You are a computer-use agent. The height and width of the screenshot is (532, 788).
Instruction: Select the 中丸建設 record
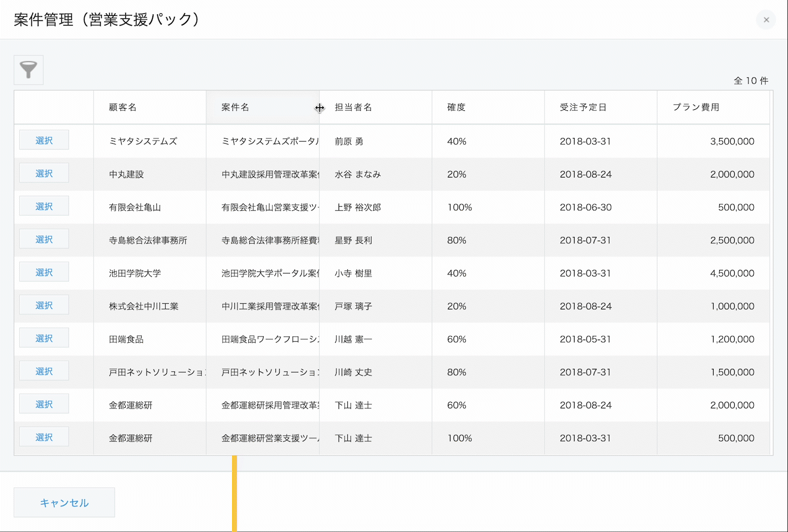coord(44,173)
